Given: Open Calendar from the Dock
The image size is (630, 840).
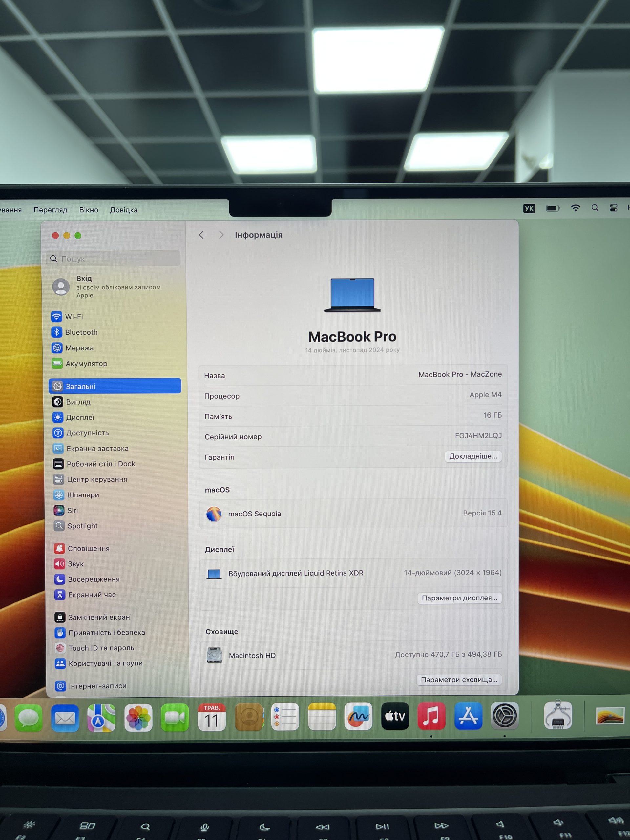Looking at the screenshot, I should click(212, 717).
